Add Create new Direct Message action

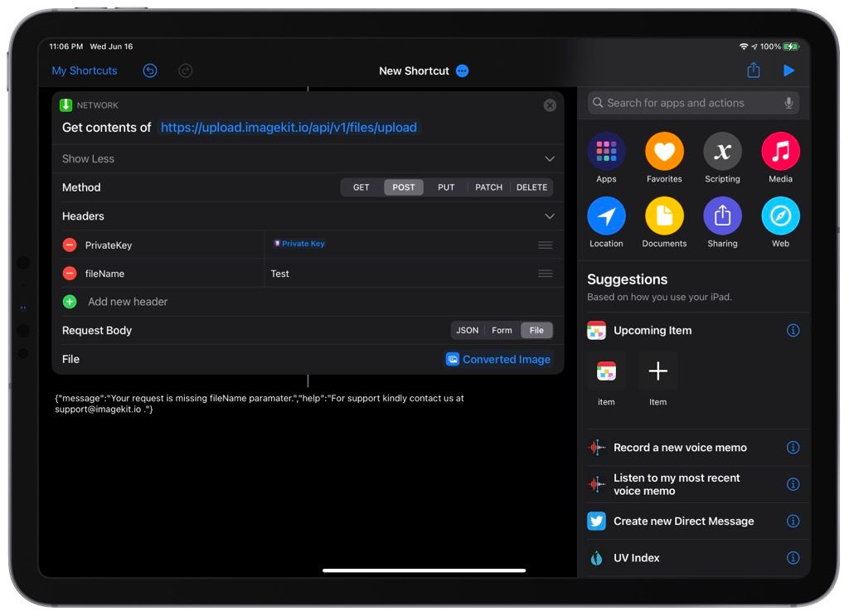coord(683,521)
